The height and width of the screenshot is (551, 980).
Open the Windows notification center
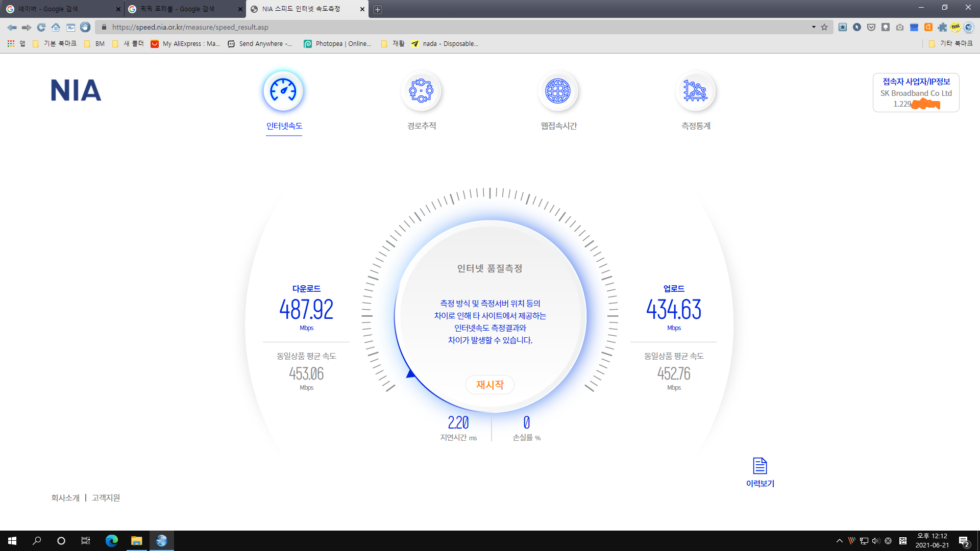point(964,541)
